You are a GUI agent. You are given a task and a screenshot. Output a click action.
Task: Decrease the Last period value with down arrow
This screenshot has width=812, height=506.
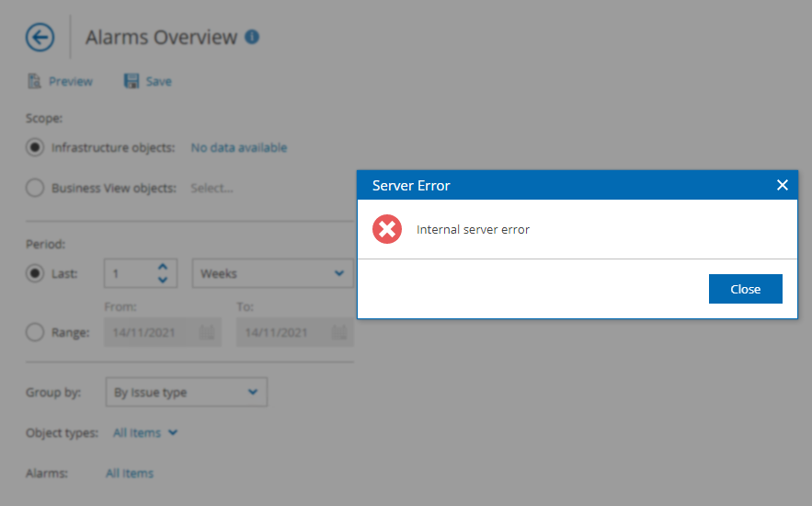[x=163, y=280]
